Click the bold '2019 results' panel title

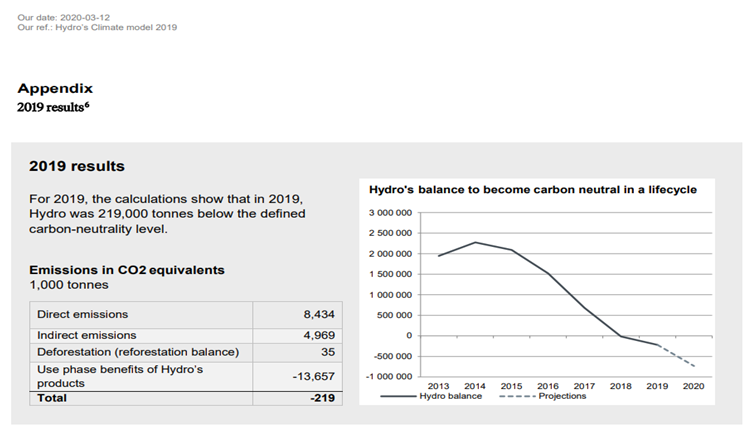pos(77,166)
